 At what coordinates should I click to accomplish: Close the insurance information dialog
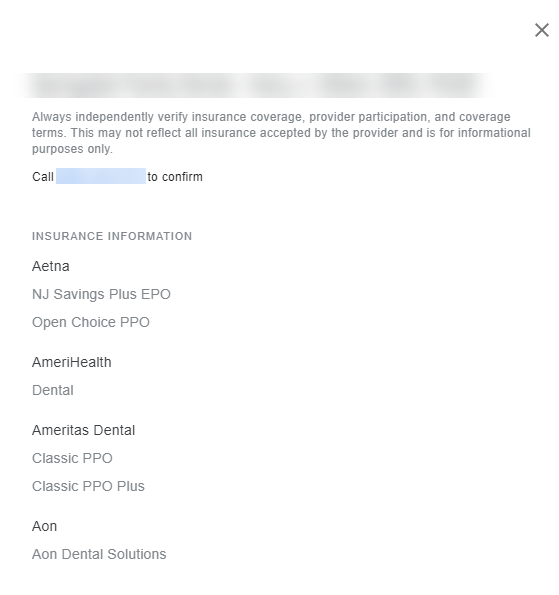pyautogui.click(x=542, y=30)
